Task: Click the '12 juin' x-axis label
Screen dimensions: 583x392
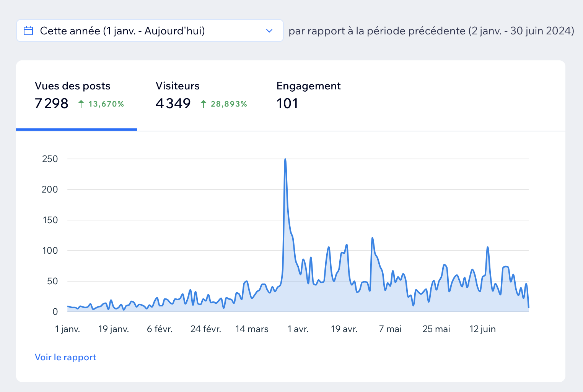Action: point(482,329)
